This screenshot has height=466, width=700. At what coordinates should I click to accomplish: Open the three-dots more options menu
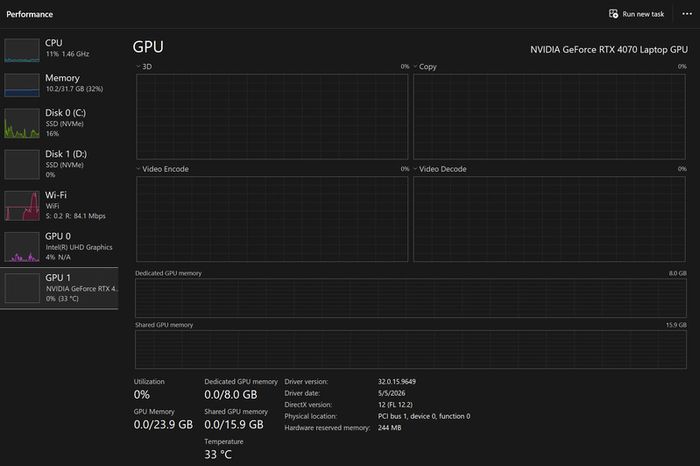pos(687,14)
